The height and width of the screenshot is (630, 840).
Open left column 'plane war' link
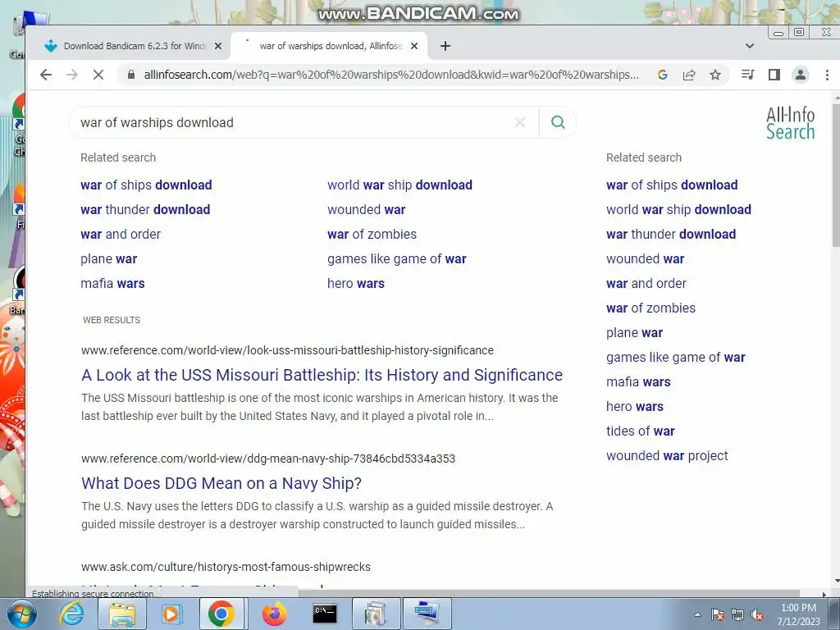[x=109, y=258]
